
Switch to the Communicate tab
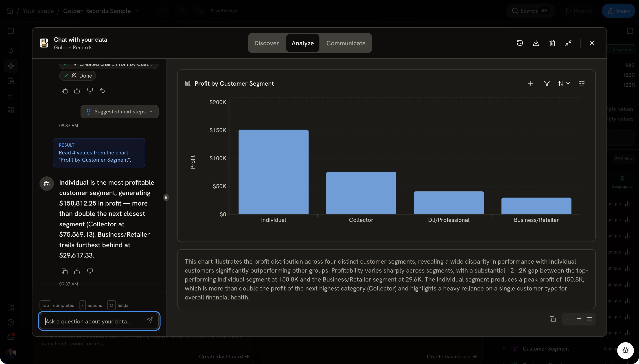coord(346,43)
